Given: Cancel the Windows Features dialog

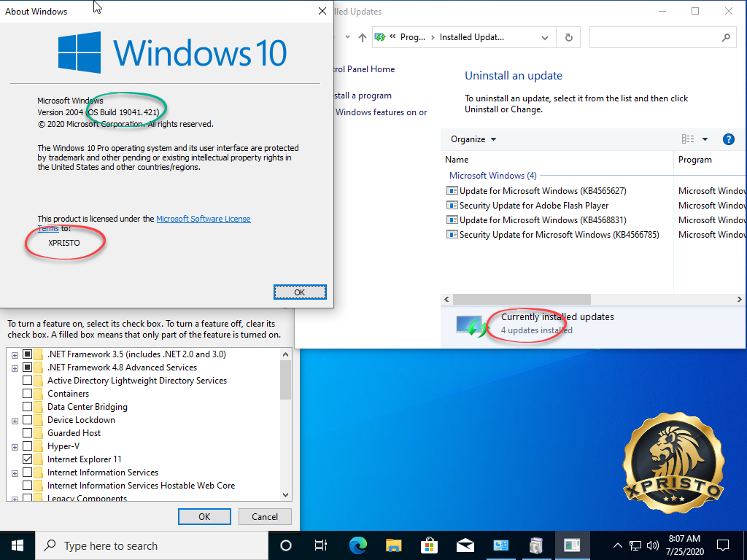Looking at the screenshot, I should point(265,517).
